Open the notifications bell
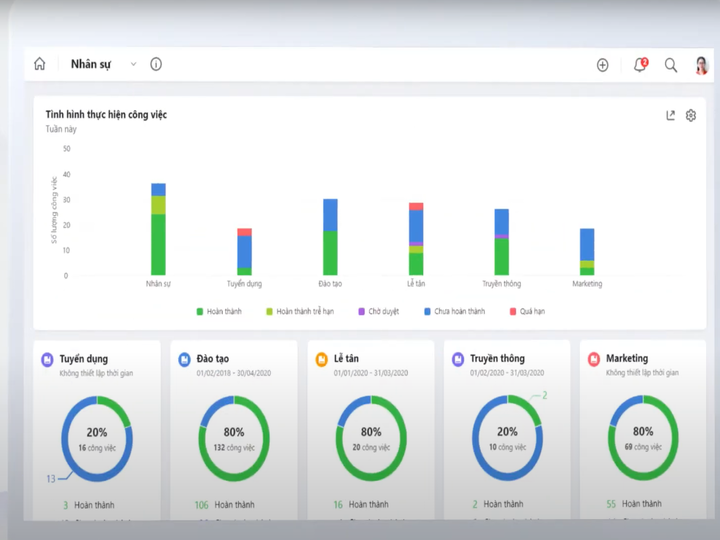Screen dimensions: 720x540 [640, 65]
